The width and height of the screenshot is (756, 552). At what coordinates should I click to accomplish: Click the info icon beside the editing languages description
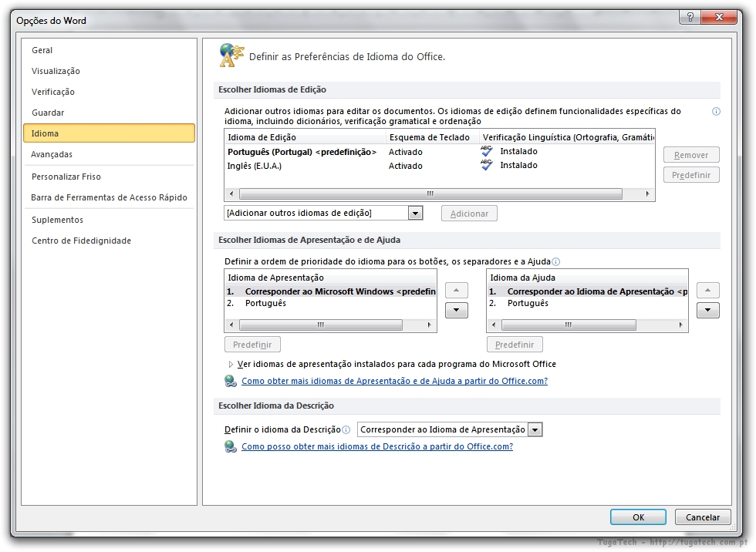pyautogui.click(x=716, y=112)
